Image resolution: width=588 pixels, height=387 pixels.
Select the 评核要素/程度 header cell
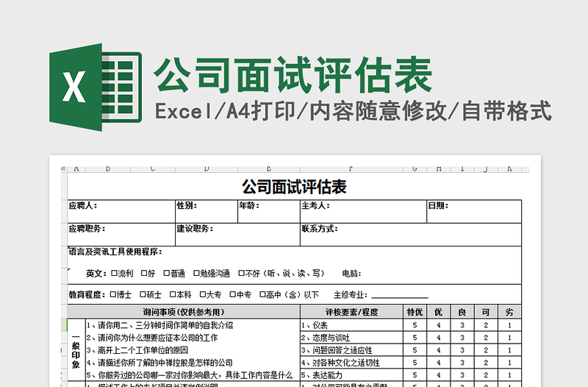coord(352,312)
